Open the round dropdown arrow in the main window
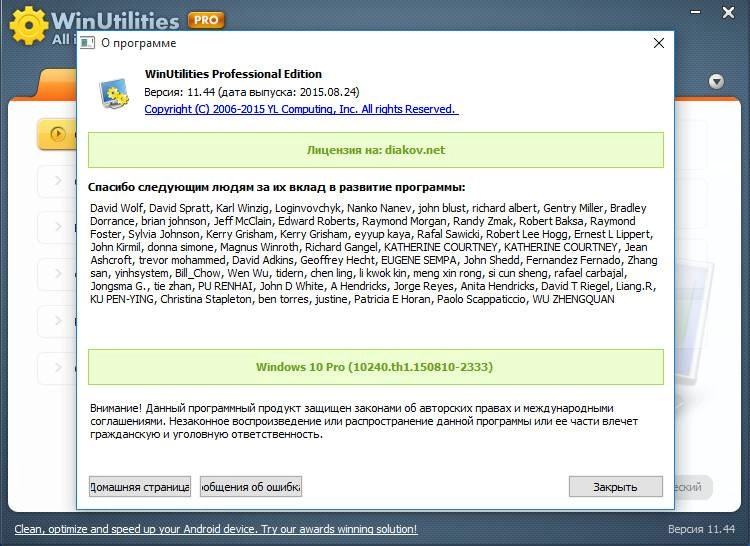The image size is (750, 546). click(716, 81)
